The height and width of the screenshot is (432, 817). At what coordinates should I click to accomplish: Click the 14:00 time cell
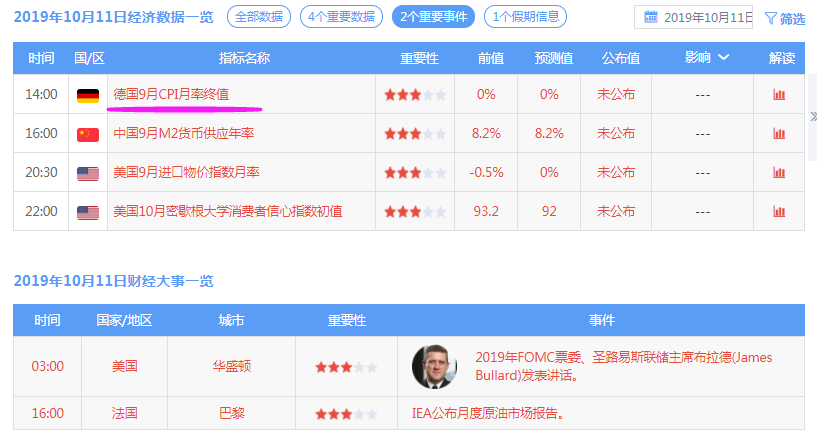(x=41, y=94)
